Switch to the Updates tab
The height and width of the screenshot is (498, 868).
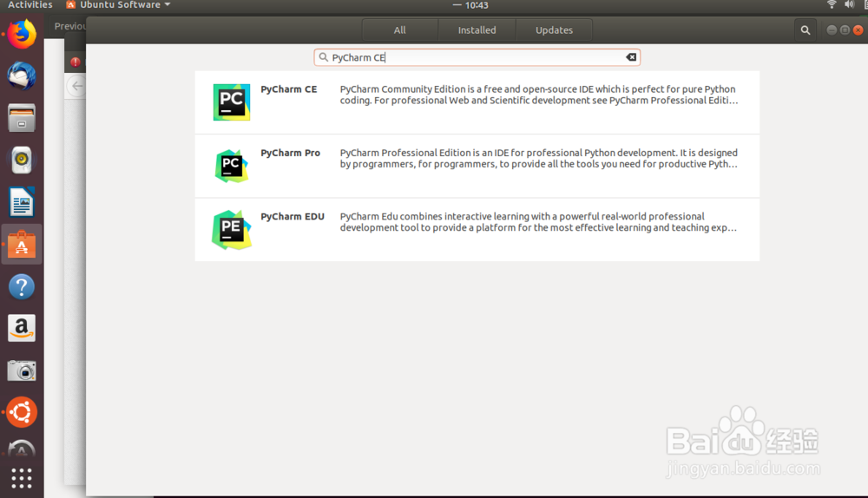(554, 30)
